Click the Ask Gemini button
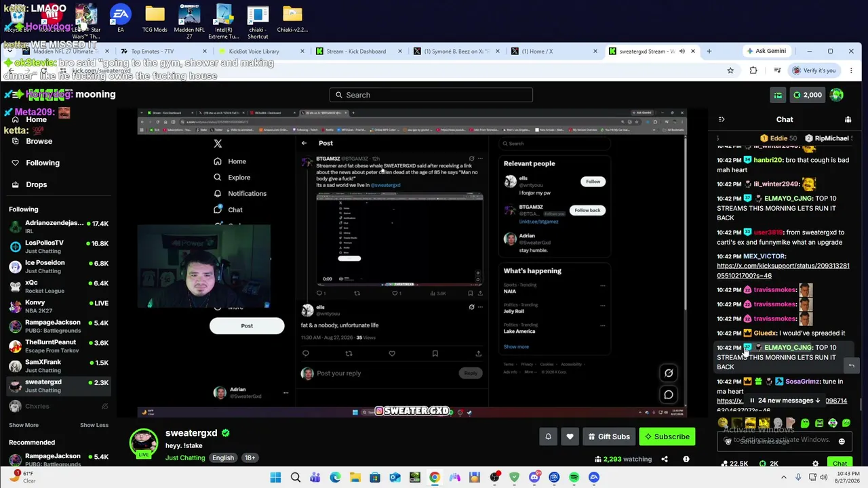Viewport: 868px width, 488px height. click(x=766, y=52)
